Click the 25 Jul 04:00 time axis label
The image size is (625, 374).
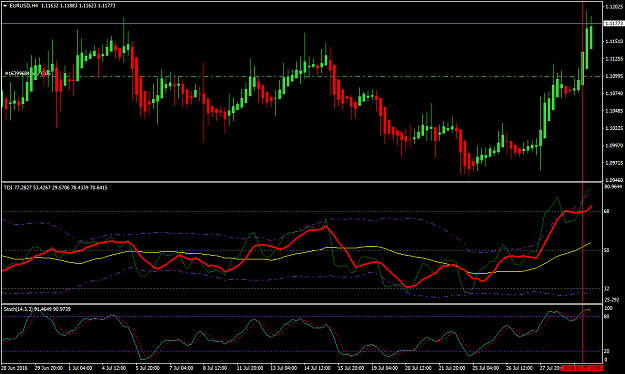(x=485, y=368)
